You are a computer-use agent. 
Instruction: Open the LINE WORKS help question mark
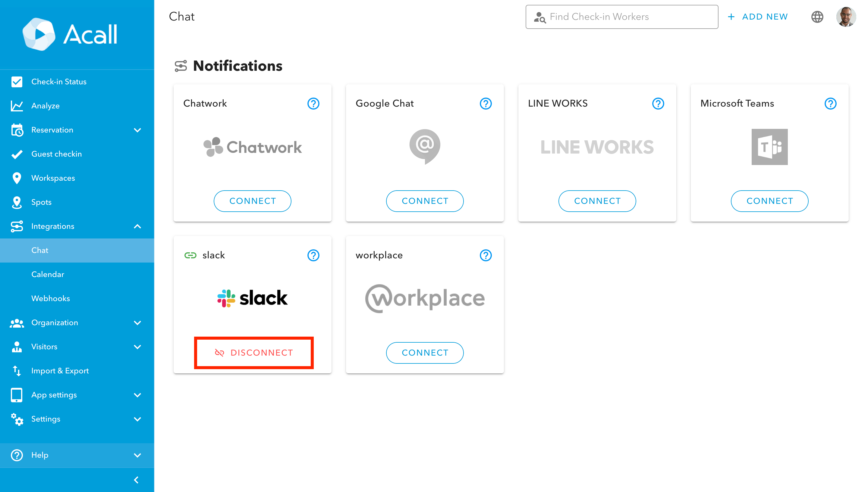point(658,103)
